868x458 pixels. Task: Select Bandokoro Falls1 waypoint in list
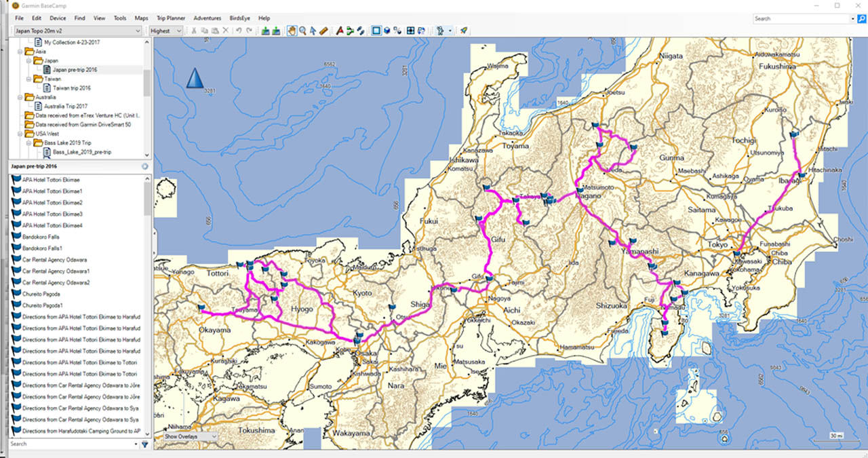coord(42,248)
